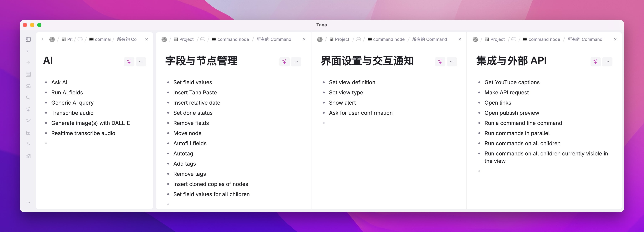Image resolution: width=644 pixels, height=232 pixels.
Task: Close the AI panel
Action: click(x=147, y=39)
